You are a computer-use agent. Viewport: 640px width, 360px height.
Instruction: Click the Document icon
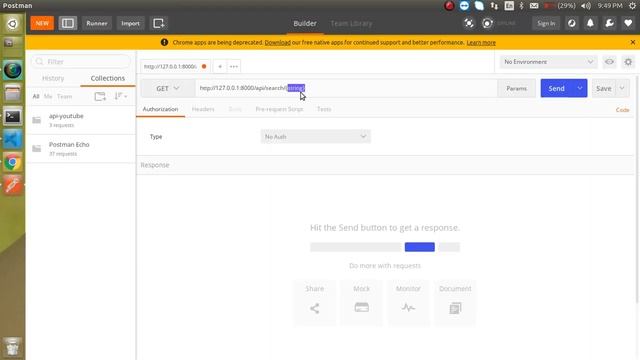[455, 308]
